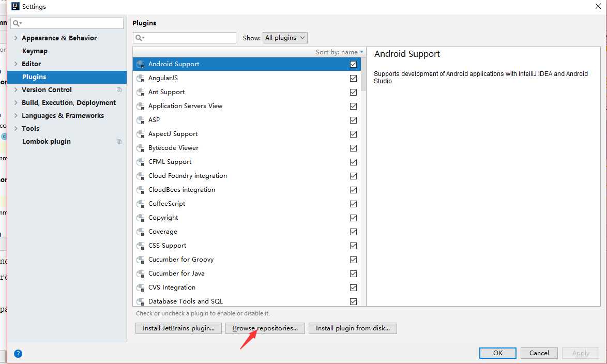Click Install JetBrains plugin button
The image size is (607, 364).
(x=178, y=328)
